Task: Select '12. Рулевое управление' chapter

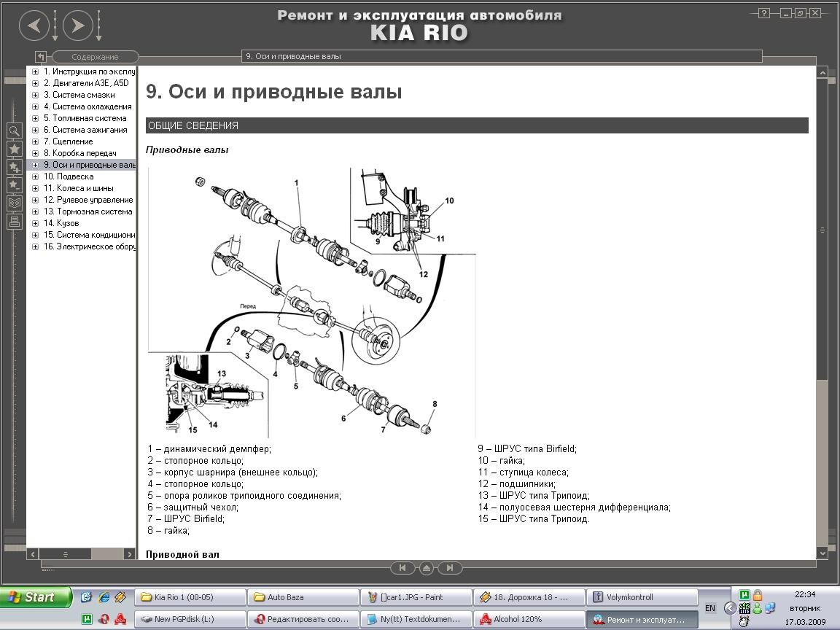Action: pos(88,200)
